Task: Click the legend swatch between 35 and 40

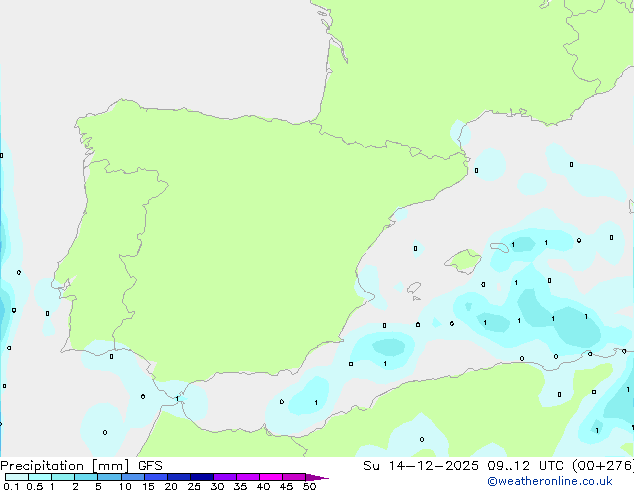Action: point(247,477)
